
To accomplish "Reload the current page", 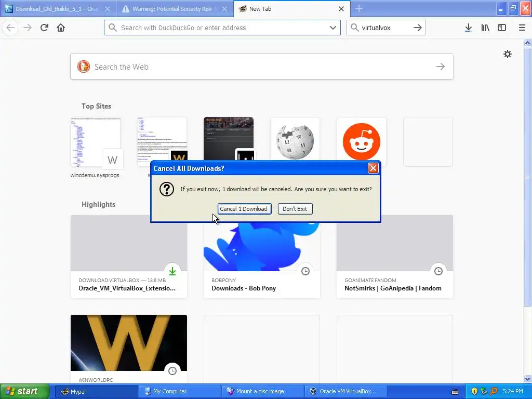I will coord(45,28).
